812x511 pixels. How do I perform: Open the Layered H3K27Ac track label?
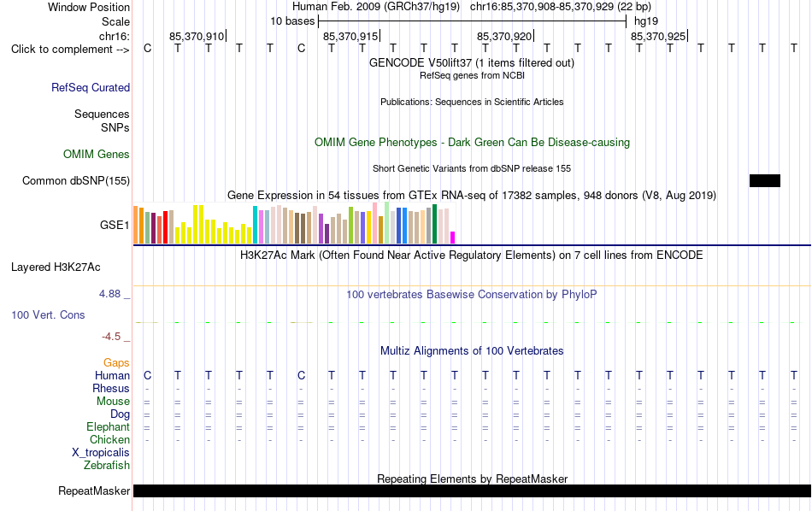tap(56, 267)
